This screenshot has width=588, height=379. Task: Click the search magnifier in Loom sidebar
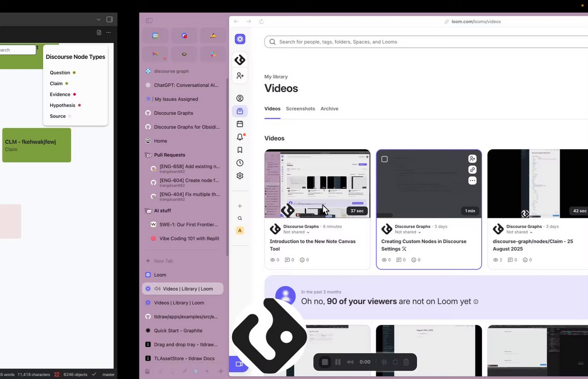(x=240, y=218)
